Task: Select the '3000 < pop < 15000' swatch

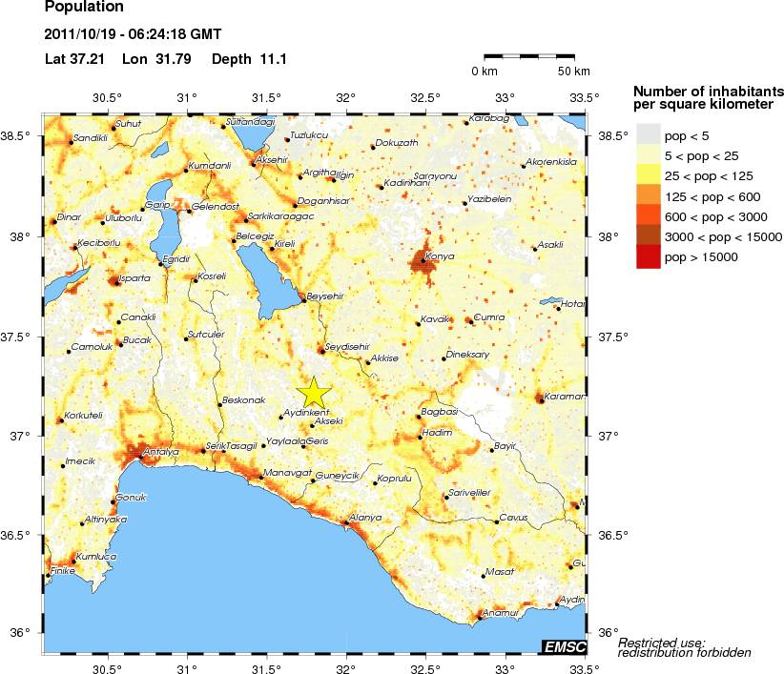Action: 648,236
